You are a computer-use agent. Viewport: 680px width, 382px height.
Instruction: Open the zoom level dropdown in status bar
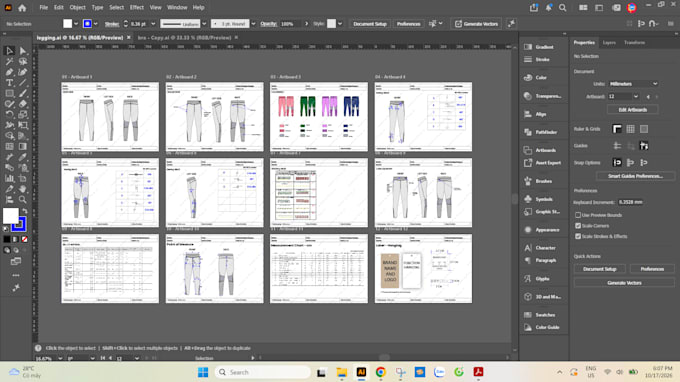coord(60,359)
